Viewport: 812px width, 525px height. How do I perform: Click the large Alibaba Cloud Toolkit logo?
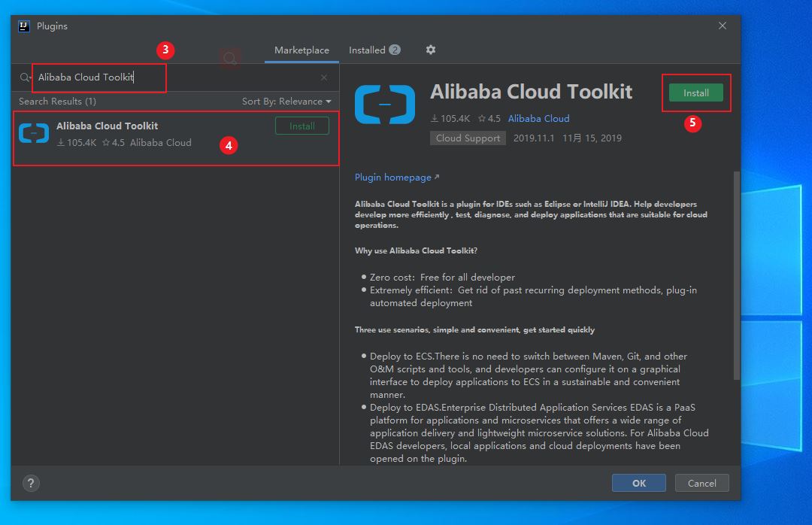[385, 104]
